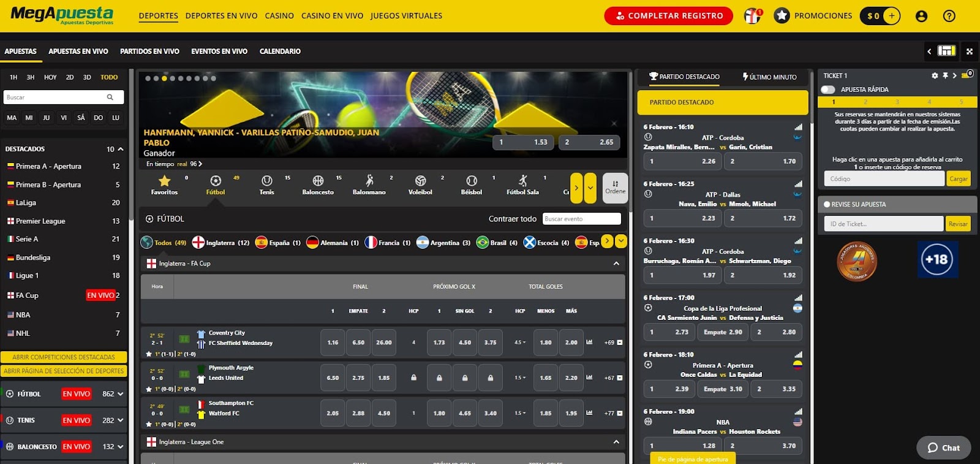Select the VI day filter

click(x=64, y=118)
